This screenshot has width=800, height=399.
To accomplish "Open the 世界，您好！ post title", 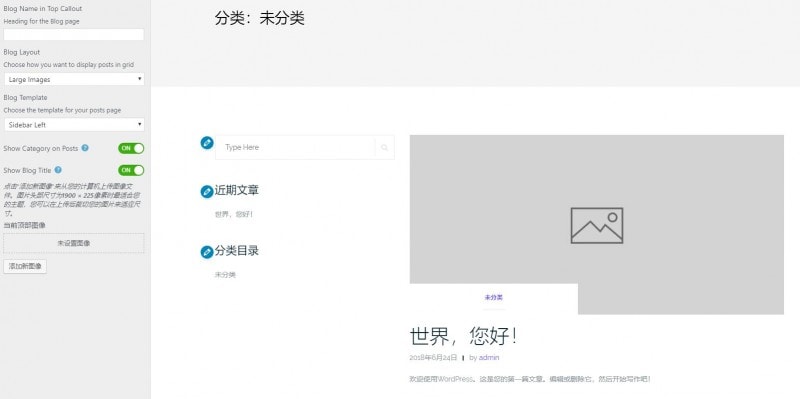I will 464,336.
